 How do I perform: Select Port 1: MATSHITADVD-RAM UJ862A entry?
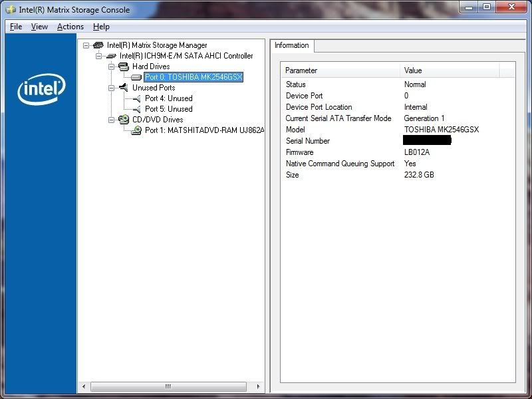[x=204, y=130]
